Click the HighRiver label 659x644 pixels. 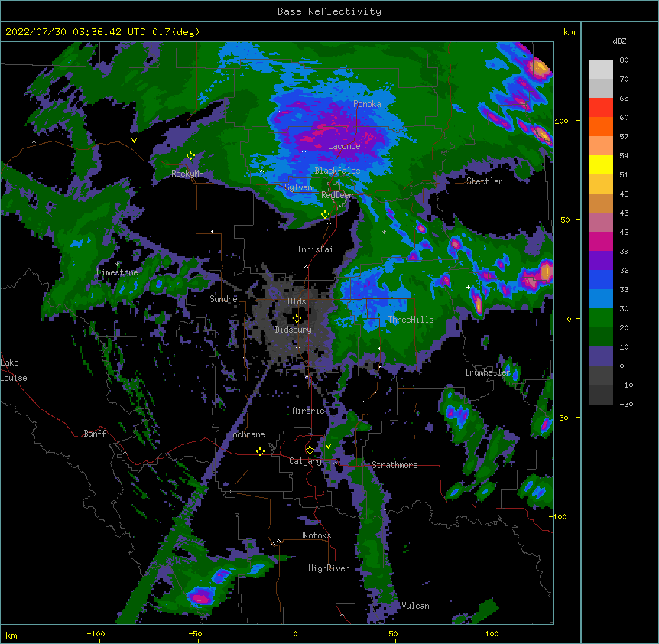(x=329, y=568)
